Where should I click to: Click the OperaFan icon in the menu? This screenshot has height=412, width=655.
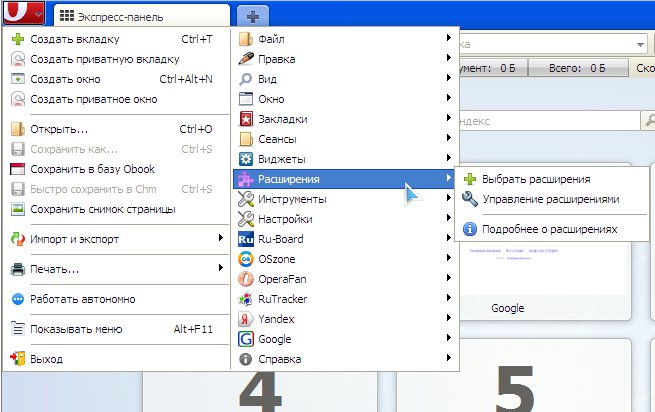click(x=247, y=279)
